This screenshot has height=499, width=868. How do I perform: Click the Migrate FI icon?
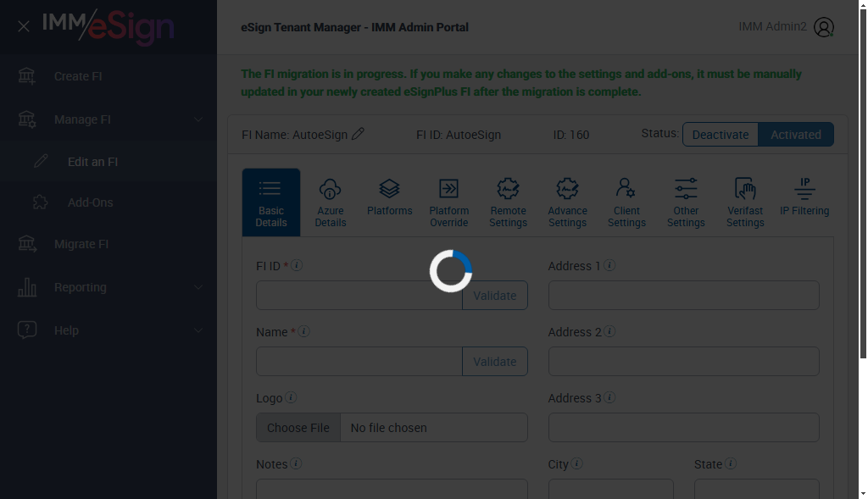(x=26, y=243)
